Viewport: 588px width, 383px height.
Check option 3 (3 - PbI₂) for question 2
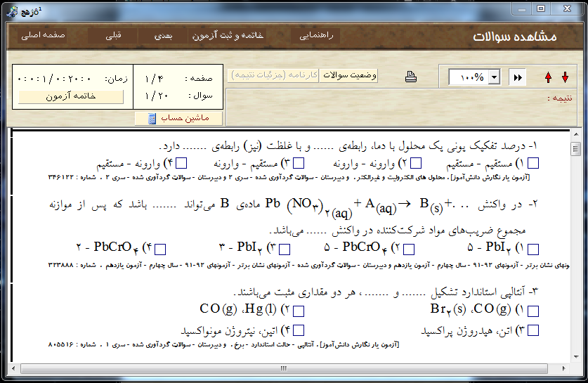(x=285, y=249)
